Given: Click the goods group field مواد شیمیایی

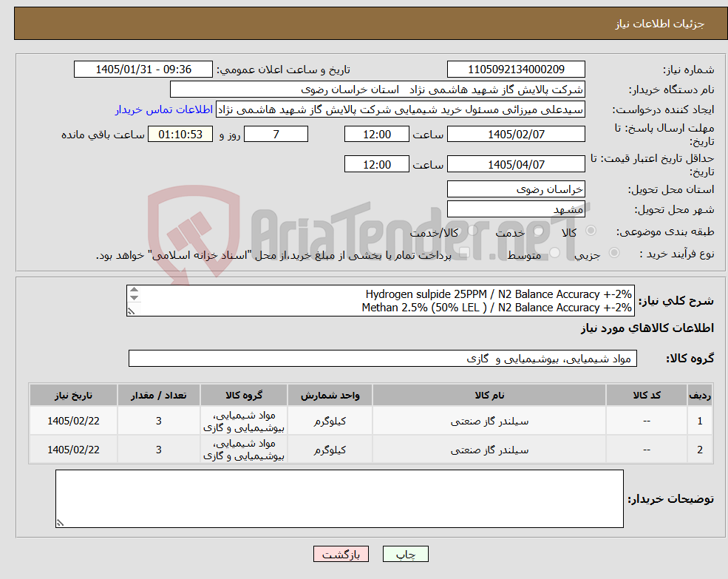Looking at the screenshot, I should point(383,359).
